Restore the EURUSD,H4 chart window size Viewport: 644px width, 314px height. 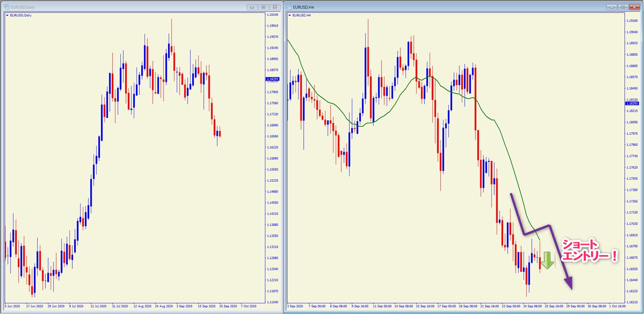pyautogui.click(x=623, y=7)
